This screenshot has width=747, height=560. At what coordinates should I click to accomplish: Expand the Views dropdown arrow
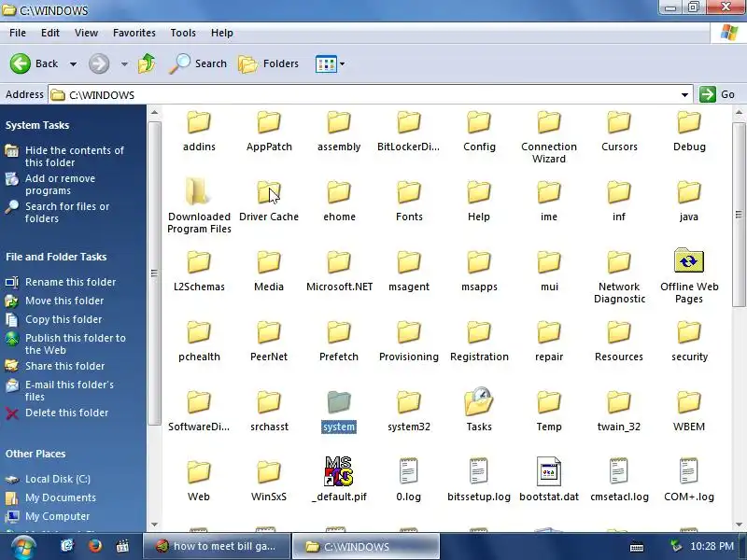tap(342, 63)
